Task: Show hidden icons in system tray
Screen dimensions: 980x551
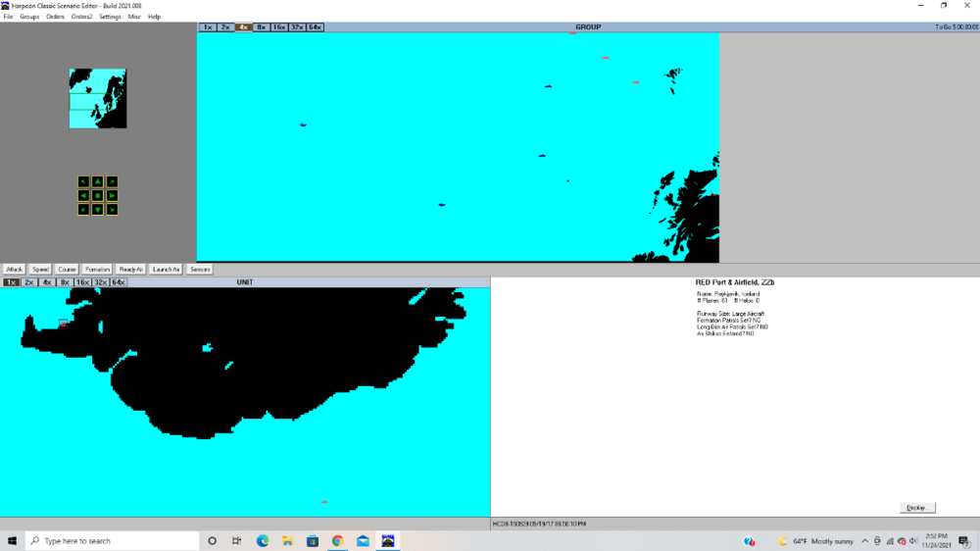Action: [864, 541]
